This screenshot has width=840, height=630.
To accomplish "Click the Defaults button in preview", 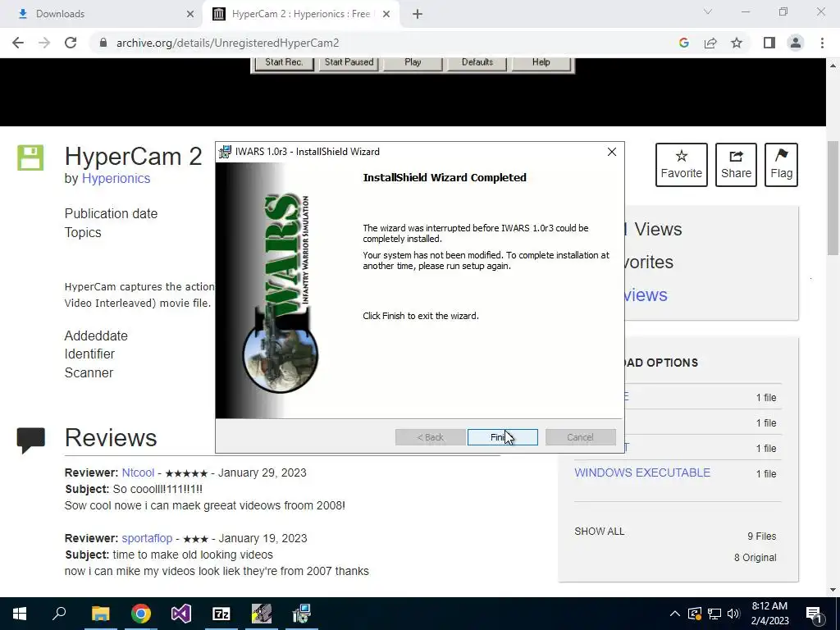I will point(477,62).
